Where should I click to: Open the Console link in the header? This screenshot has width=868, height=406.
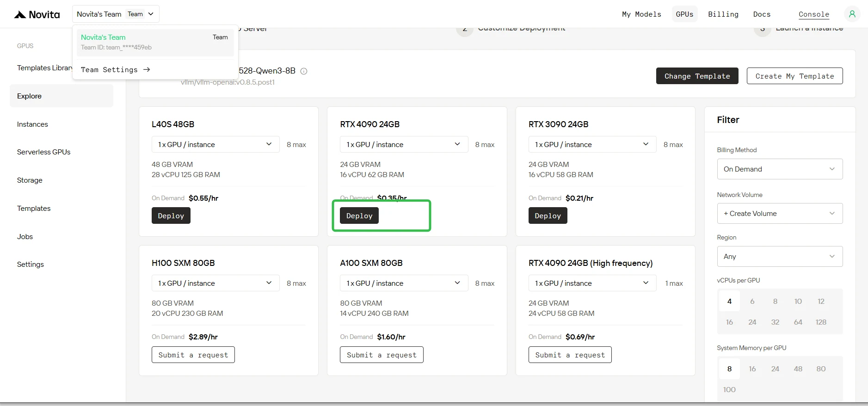[814, 14]
